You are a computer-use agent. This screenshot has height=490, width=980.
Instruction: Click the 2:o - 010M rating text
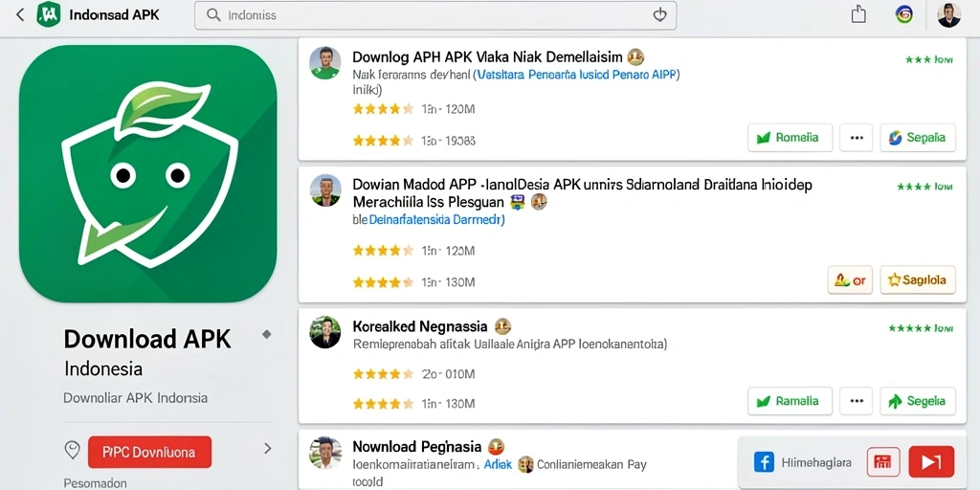pyautogui.click(x=448, y=374)
